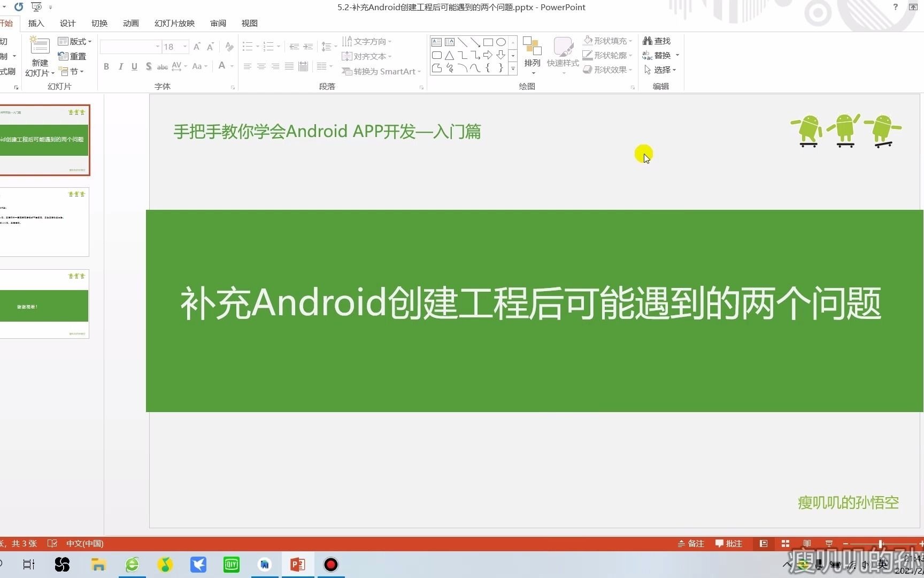
Task: Select slide 2 thumbnail
Action: [x=44, y=222]
